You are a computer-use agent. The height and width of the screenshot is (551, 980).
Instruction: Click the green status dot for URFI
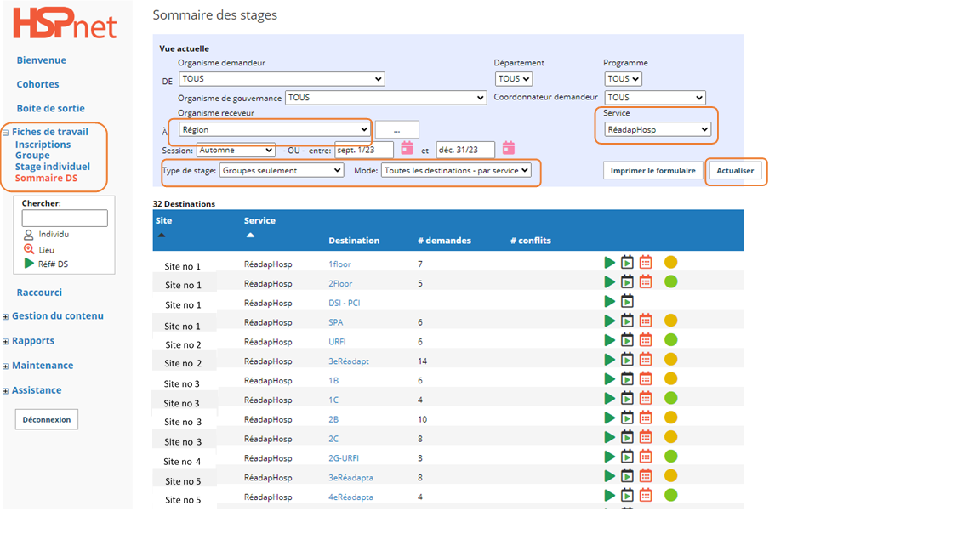670,340
